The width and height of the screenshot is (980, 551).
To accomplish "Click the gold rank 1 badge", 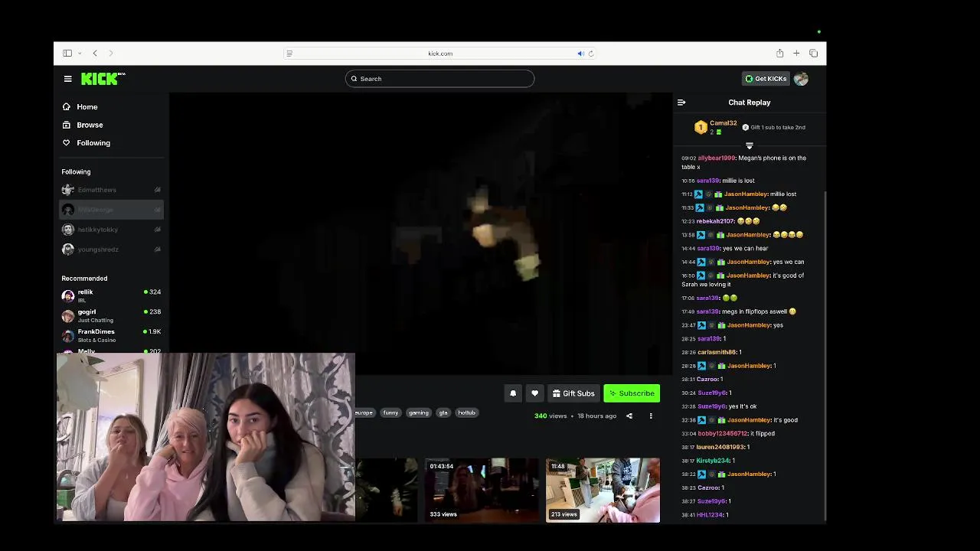I will coord(700,128).
